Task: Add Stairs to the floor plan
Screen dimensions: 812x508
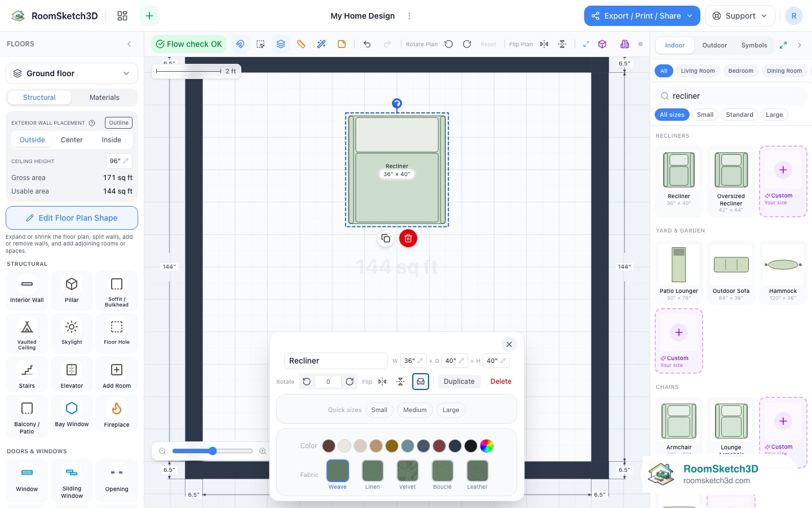Action: (x=27, y=375)
